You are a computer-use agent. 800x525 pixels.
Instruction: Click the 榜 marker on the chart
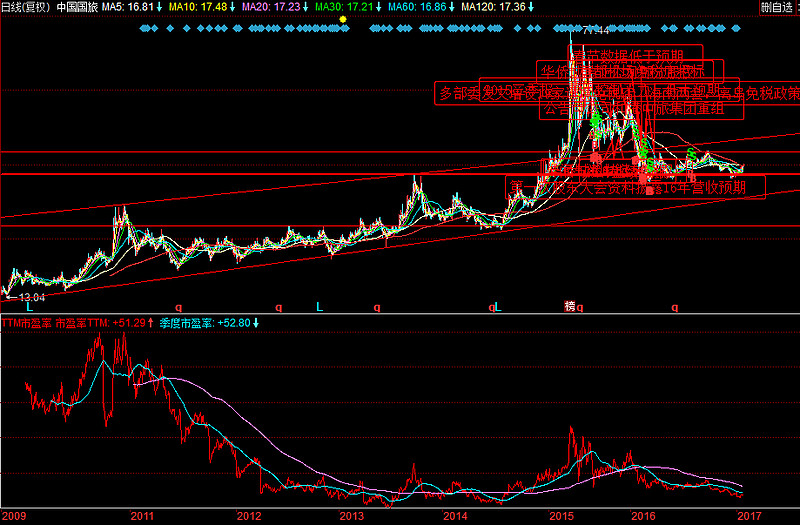coord(570,306)
